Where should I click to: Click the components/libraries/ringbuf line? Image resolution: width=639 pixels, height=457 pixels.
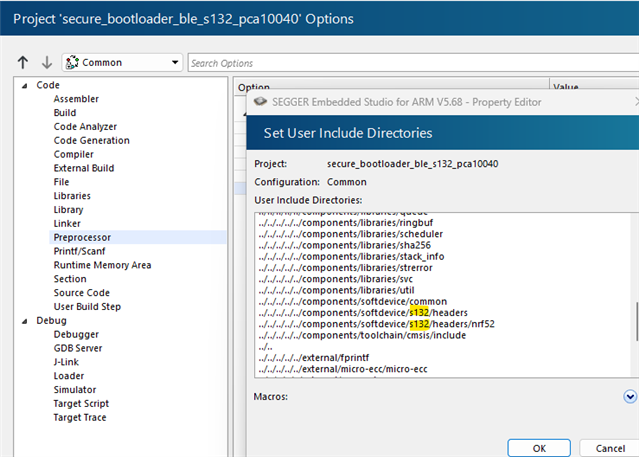click(346, 223)
